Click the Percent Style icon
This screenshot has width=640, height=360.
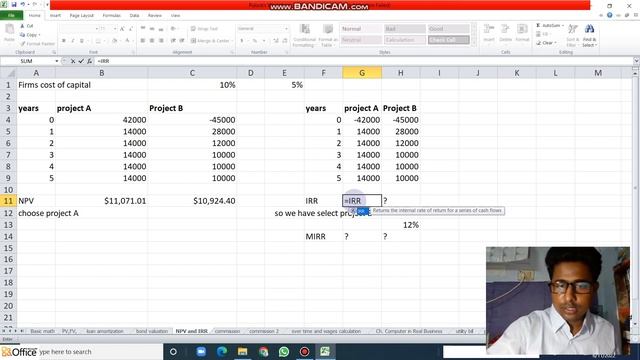click(x=254, y=41)
